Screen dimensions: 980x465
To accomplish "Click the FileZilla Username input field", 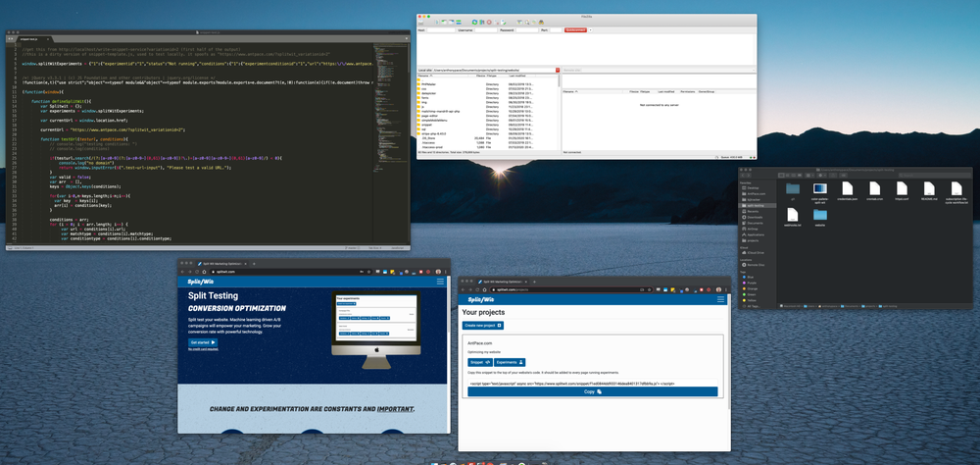I will coord(486,30).
